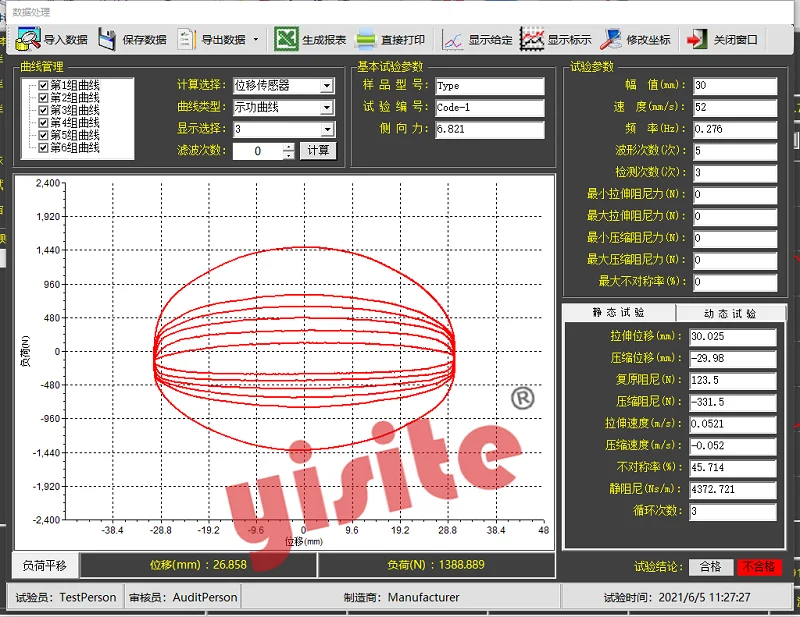The height and width of the screenshot is (617, 800).
Task: Click the 不对称率 field showing 45.714
Action: tap(733, 468)
